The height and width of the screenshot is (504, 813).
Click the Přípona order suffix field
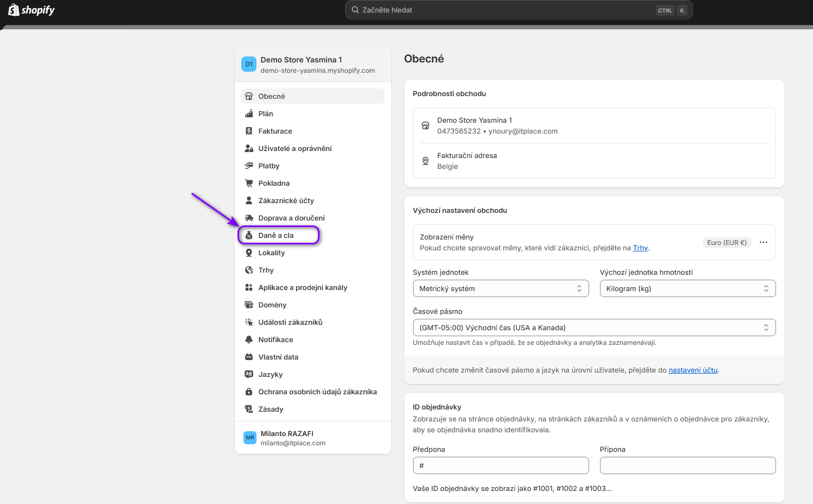click(x=687, y=465)
